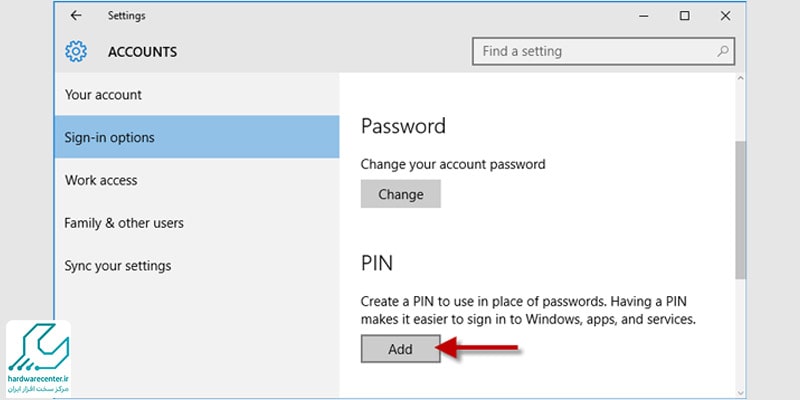
Task: Click the Add button to create a PIN
Action: pos(401,349)
